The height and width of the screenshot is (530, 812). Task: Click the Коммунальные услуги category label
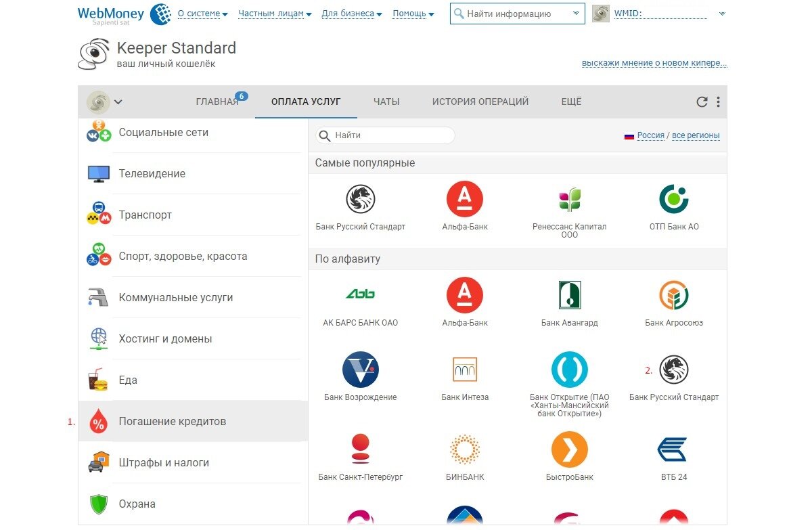(176, 297)
